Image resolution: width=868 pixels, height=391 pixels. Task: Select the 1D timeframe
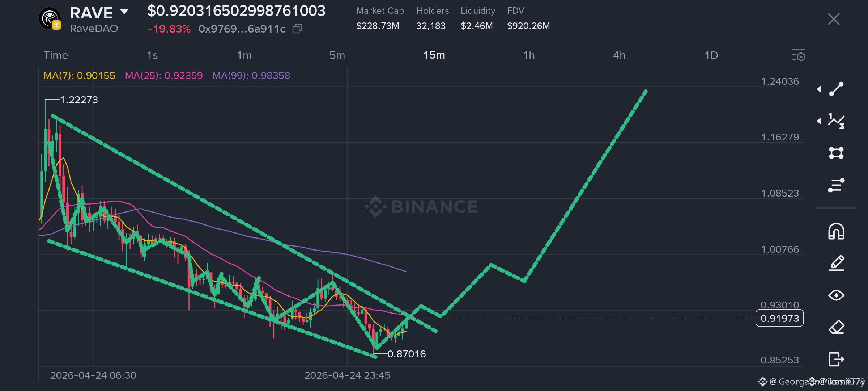(x=711, y=55)
